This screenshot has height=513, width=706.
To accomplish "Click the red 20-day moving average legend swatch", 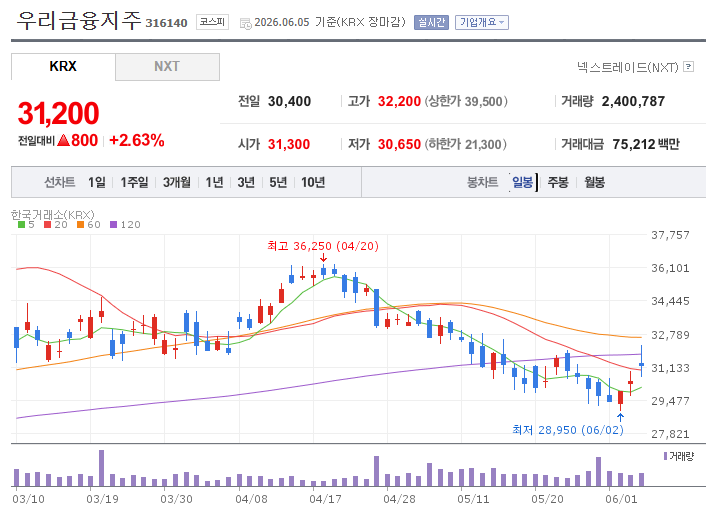I will click(47, 224).
